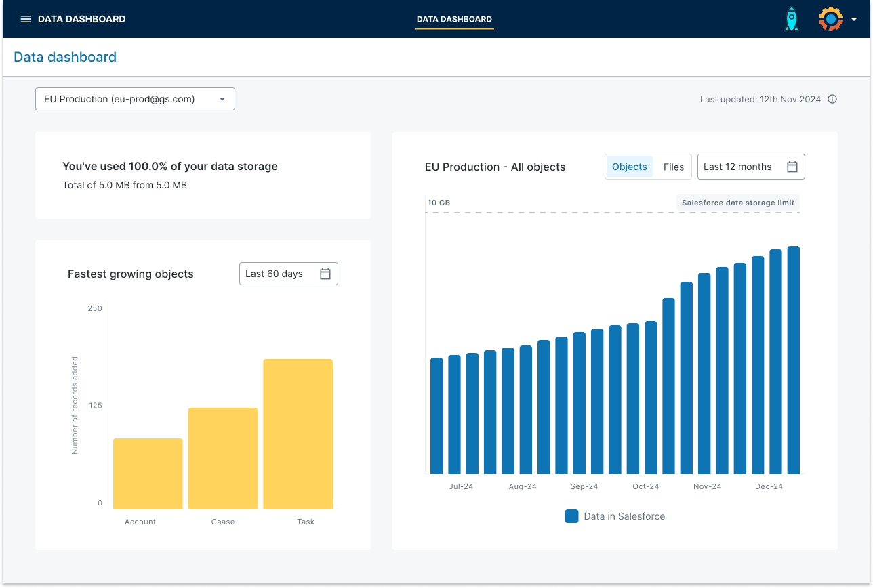Select the DATA DASHBOARD center tab

click(454, 19)
